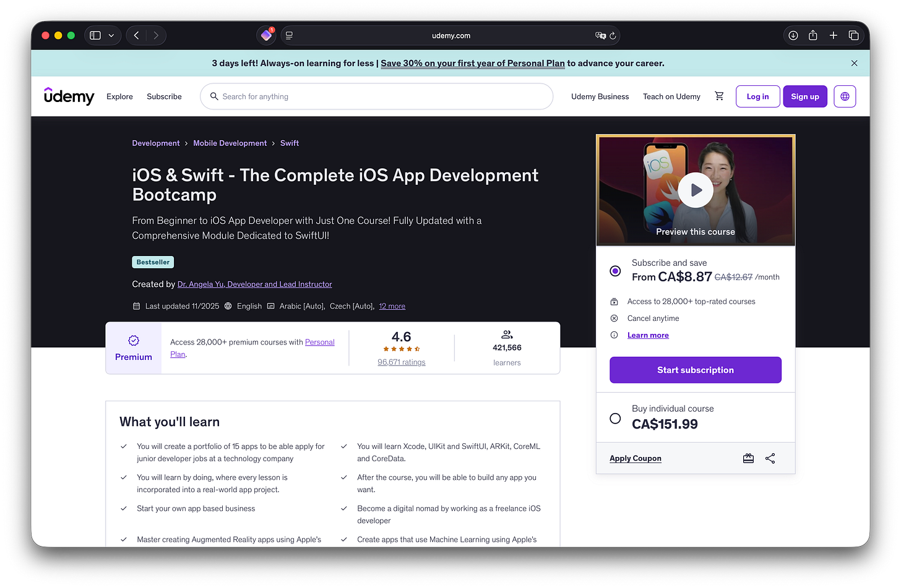901x588 pixels.
Task: Click the Sign up button
Action: click(x=805, y=96)
